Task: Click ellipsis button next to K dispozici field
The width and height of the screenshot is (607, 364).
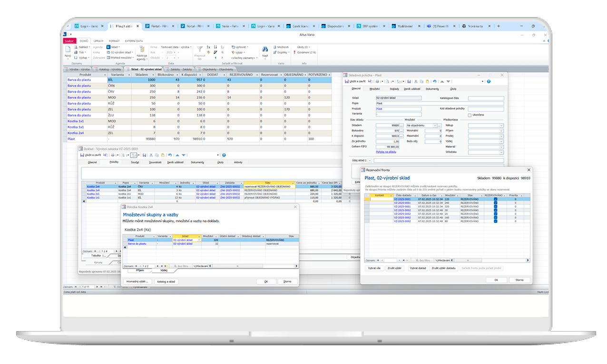Action: (x=402, y=136)
